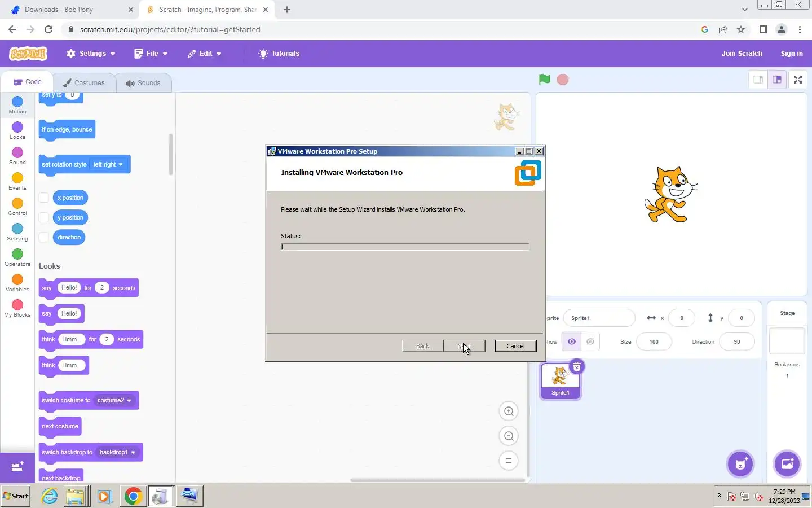812x508 pixels.
Task: Expand the costume2 dropdown in block
Action: pyautogui.click(x=114, y=400)
